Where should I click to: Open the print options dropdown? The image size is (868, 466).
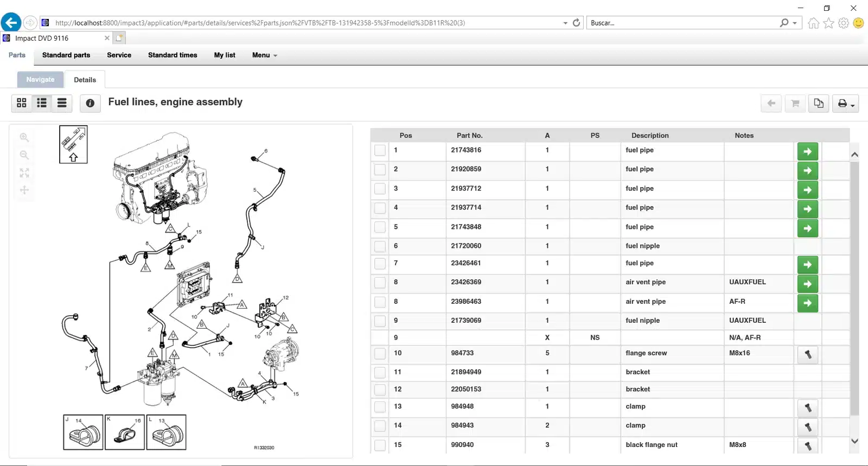pos(845,103)
